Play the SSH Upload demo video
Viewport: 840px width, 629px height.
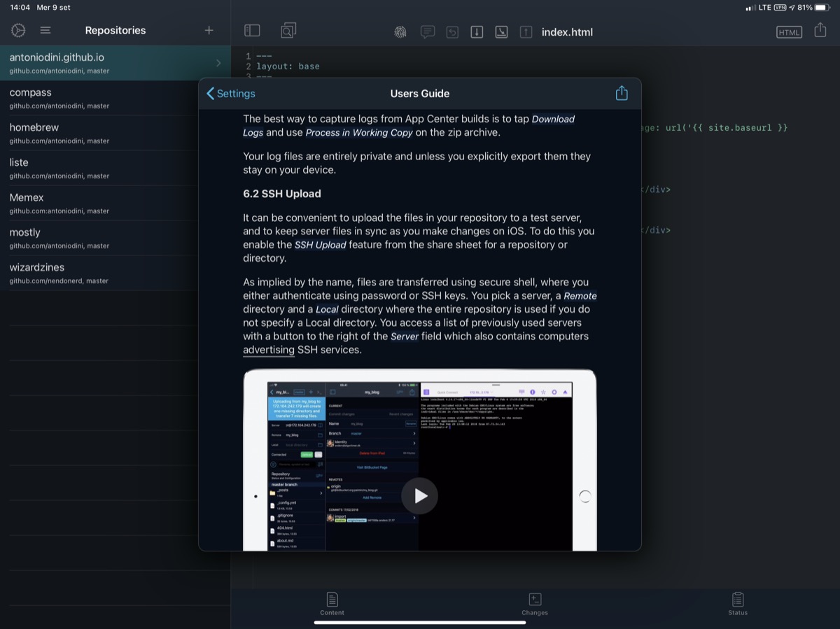(419, 495)
